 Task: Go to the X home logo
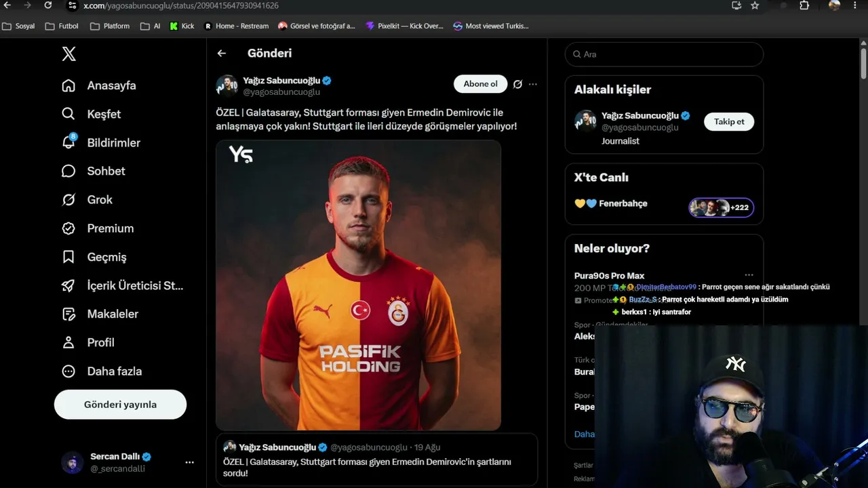[69, 54]
